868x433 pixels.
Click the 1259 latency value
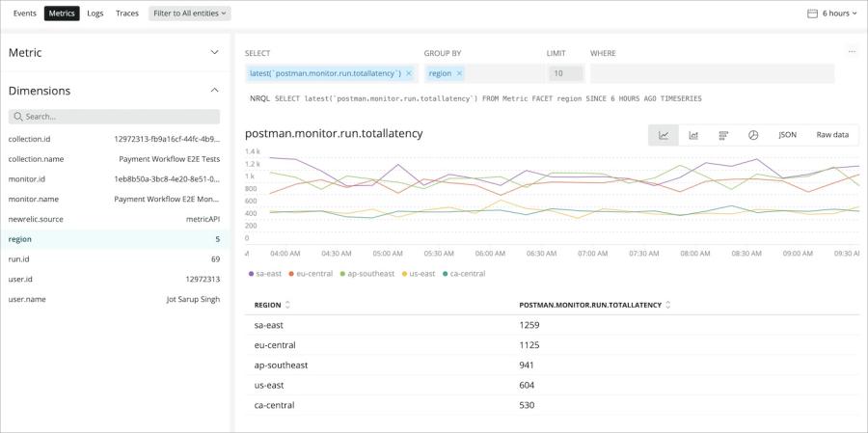[x=529, y=325]
